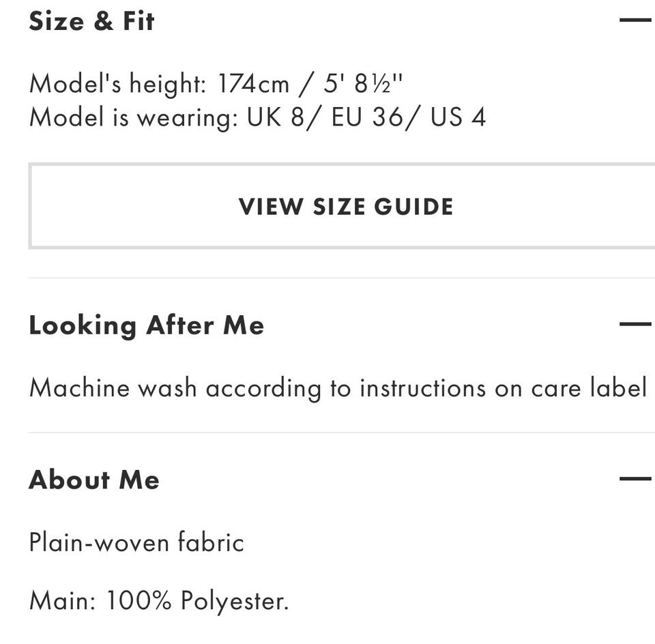Click the word Polyester
Image resolution: width=655 pixels, height=644 pixels.
(x=234, y=601)
